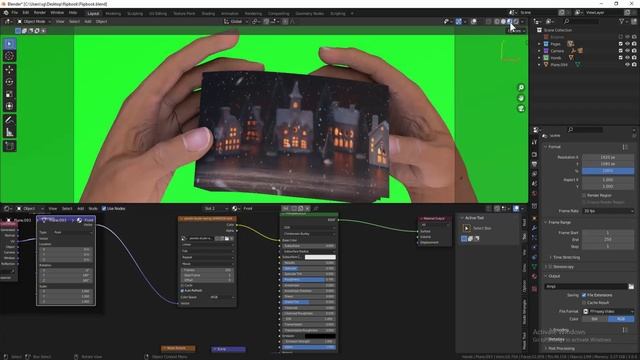Select the Annotate tool
The height and width of the screenshot is (360, 640).
click(10, 120)
